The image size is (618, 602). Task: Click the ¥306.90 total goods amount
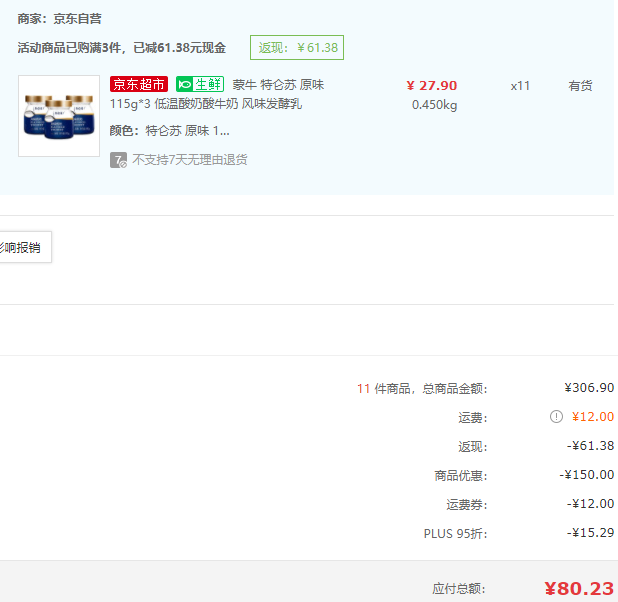(x=589, y=388)
